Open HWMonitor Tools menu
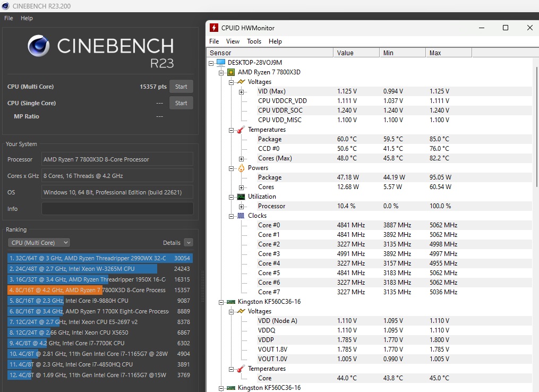 (x=254, y=41)
